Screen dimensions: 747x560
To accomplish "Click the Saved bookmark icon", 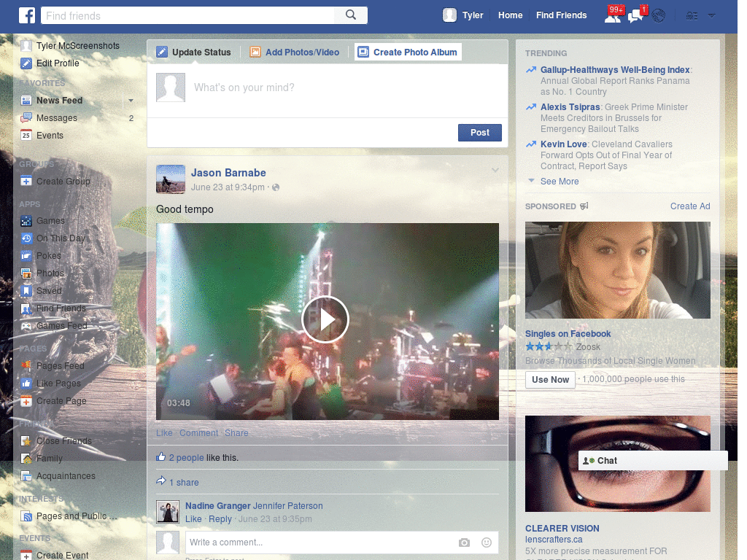I will pyautogui.click(x=26, y=291).
